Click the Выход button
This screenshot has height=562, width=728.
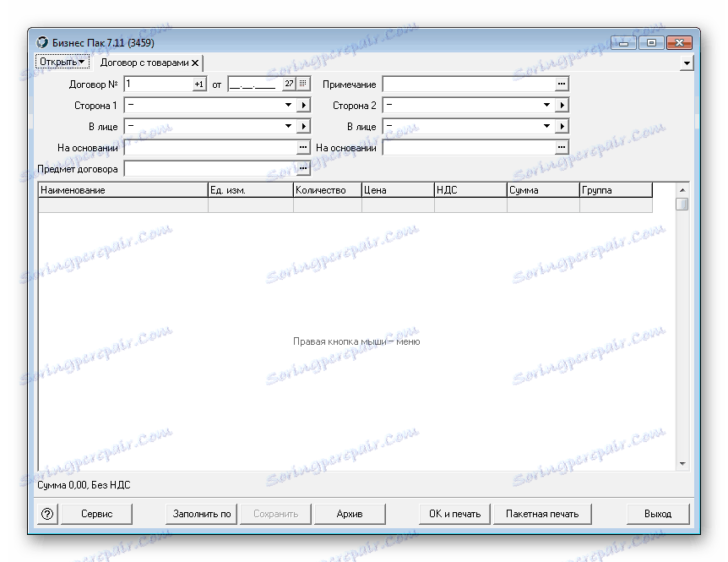point(658,514)
